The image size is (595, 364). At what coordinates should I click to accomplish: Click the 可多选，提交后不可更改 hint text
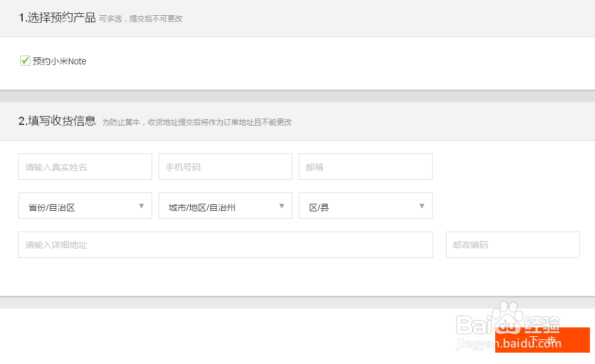(141, 18)
